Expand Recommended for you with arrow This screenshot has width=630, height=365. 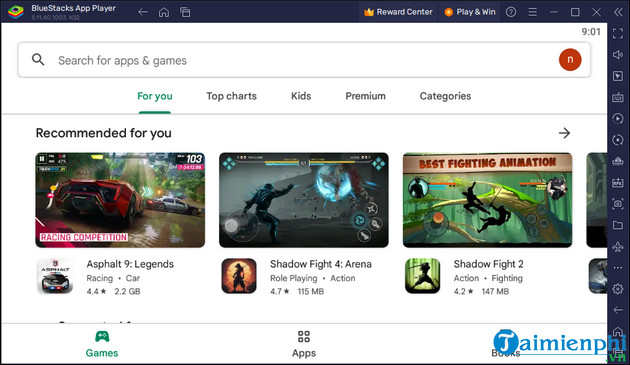click(x=564, y=133)
